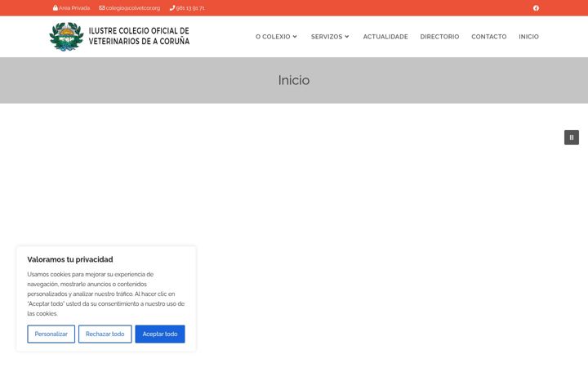The height and width of the screenshot is (368, 588).
Task: Click the Inicio page heading
Action: click(294, 80)
